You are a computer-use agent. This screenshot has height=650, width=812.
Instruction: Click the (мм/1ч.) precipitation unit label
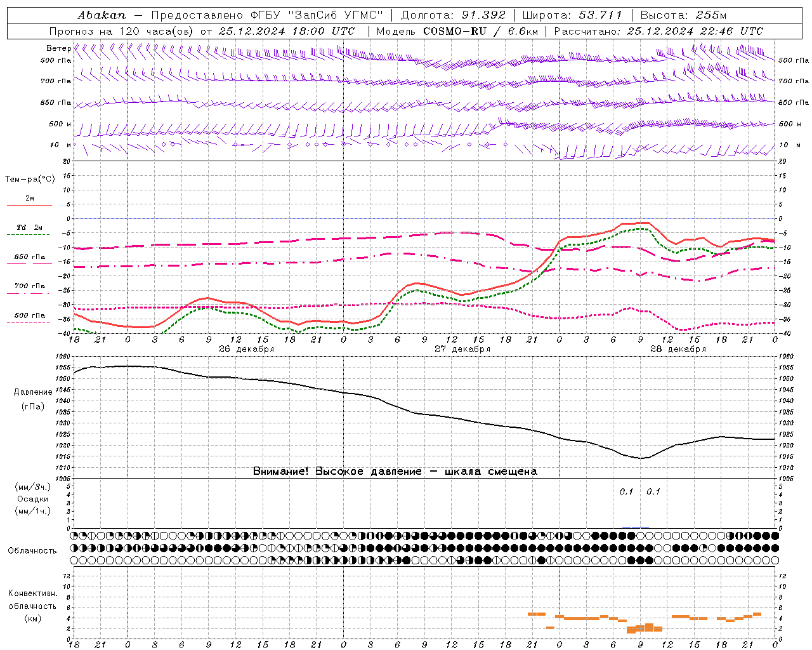(x=32, y=511)
